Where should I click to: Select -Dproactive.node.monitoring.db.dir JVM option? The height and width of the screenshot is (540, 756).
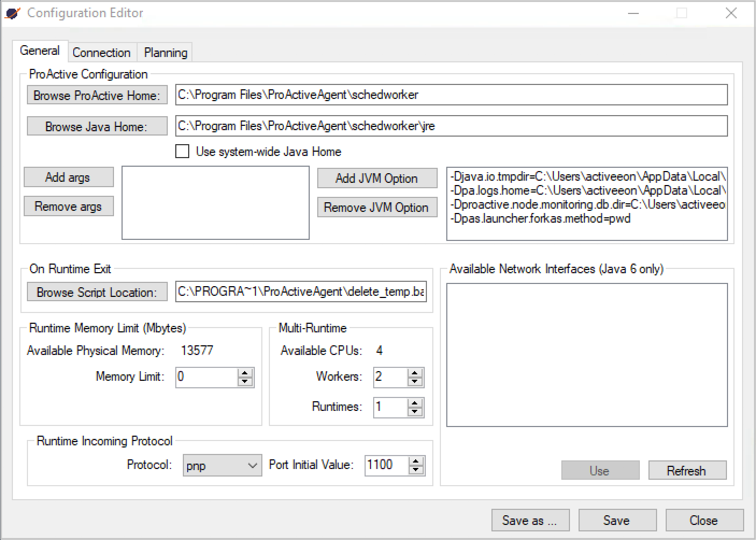[588, 204]
